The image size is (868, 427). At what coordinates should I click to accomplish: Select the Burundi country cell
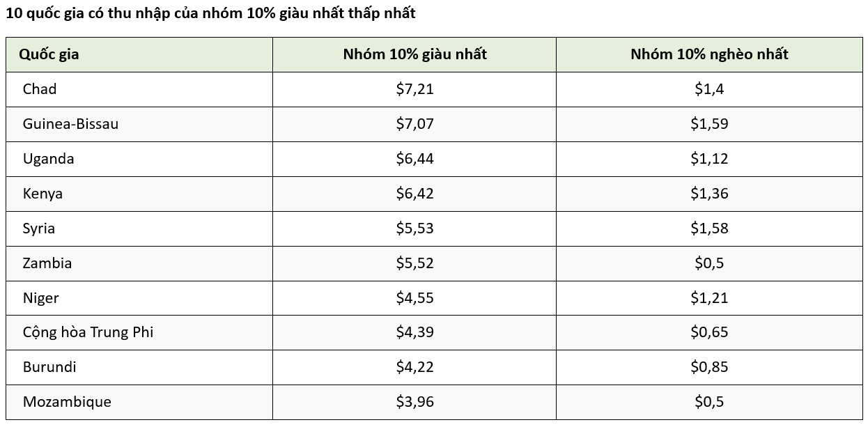49,367
